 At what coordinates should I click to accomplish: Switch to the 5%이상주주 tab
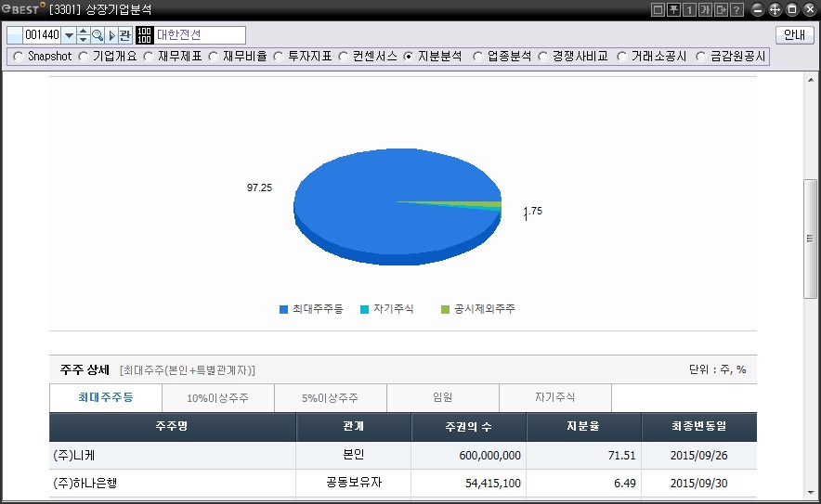(331, 398)
